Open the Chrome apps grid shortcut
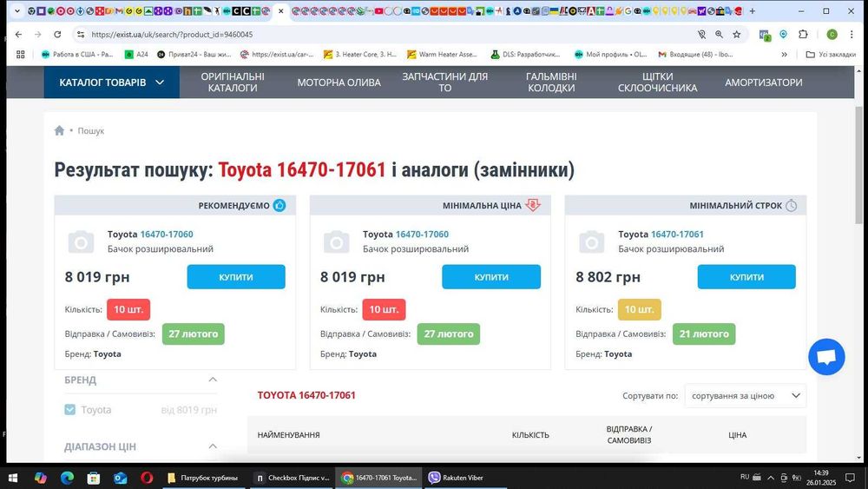Screen dimensions: 868x489 click(21, 54)
